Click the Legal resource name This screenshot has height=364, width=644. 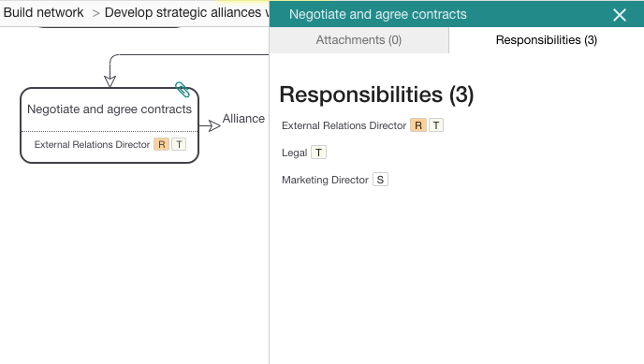294,153
